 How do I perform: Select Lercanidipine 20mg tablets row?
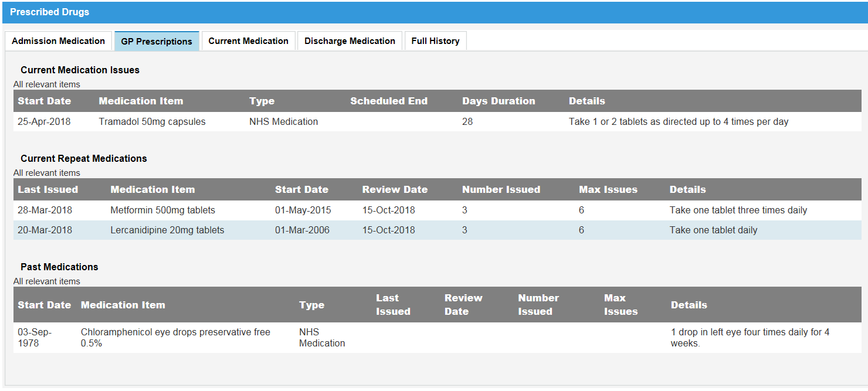coord(438,230)
